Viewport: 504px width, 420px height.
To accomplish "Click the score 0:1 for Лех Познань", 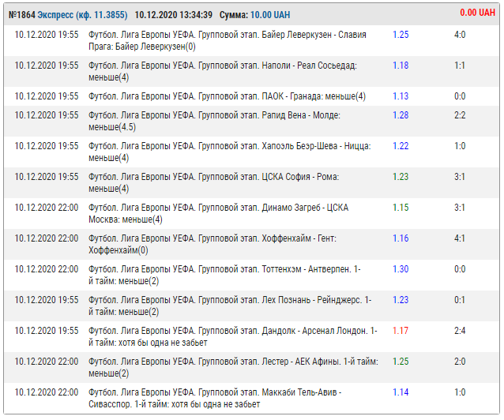I will 460,300.
